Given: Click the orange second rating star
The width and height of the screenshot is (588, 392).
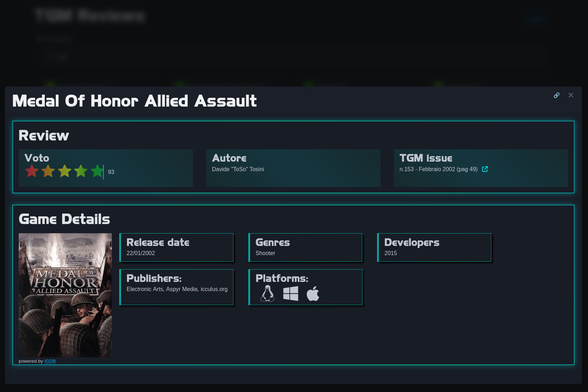Looking at the screenshot, I should pos(48,171).
